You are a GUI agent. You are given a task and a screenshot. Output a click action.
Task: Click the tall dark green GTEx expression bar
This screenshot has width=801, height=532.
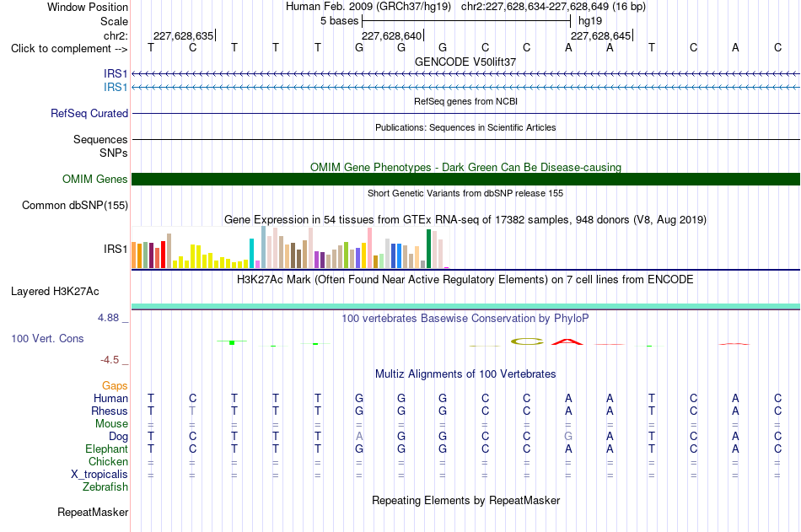click(428, 249)
